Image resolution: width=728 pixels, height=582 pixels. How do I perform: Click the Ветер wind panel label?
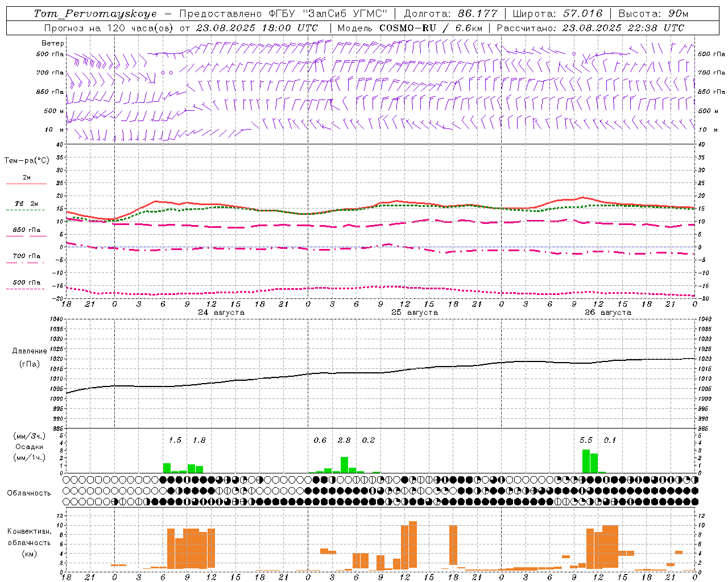tap(53, 43)
